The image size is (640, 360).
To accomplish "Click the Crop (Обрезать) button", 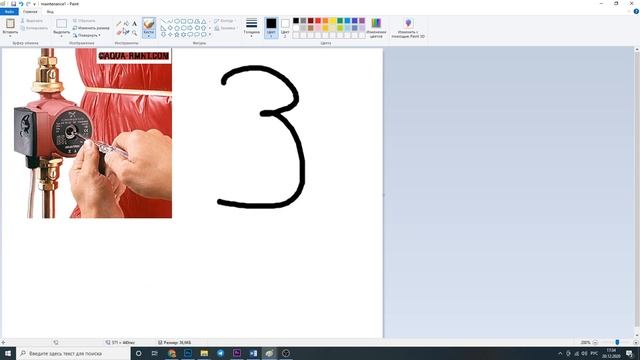I will 84,20.
